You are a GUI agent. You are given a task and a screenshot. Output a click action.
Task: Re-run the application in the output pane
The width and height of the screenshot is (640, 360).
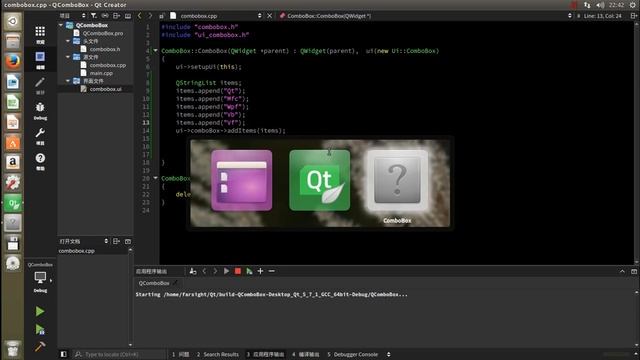pyautogui.click(x=226, y=271)
